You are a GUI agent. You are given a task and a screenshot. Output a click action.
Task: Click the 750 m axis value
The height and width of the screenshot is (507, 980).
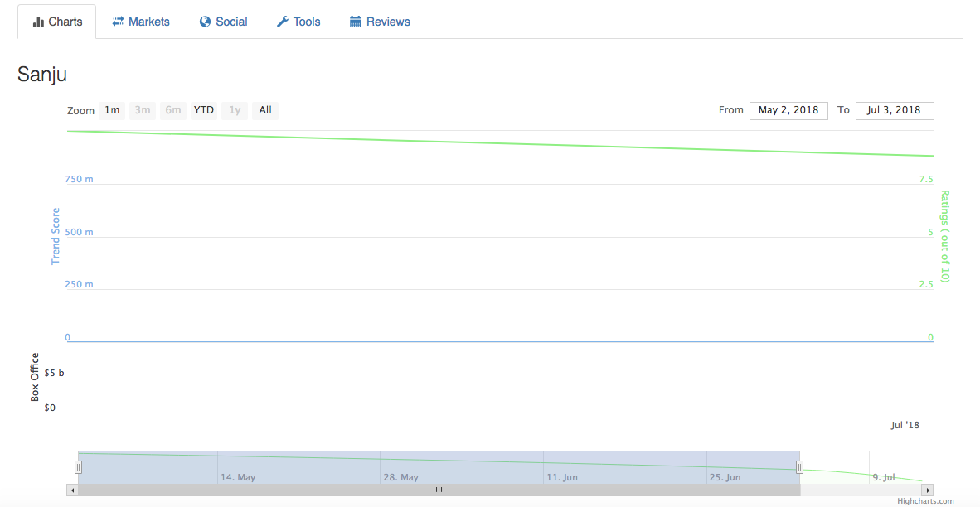(x=80, y=179)
